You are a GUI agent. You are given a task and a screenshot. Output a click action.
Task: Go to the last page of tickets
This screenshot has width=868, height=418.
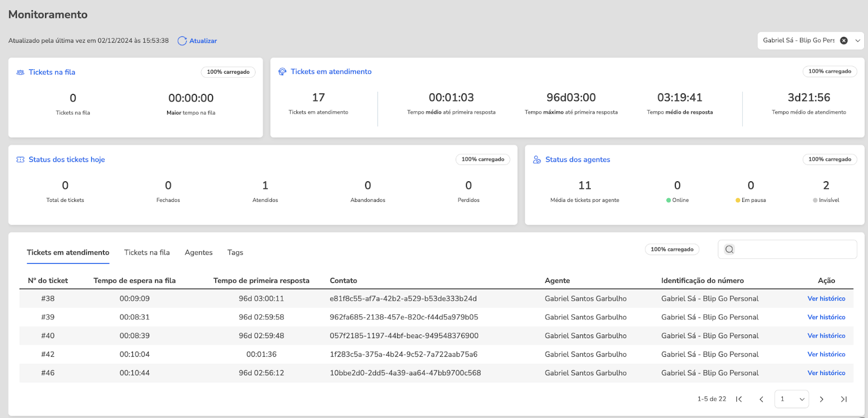844,399
